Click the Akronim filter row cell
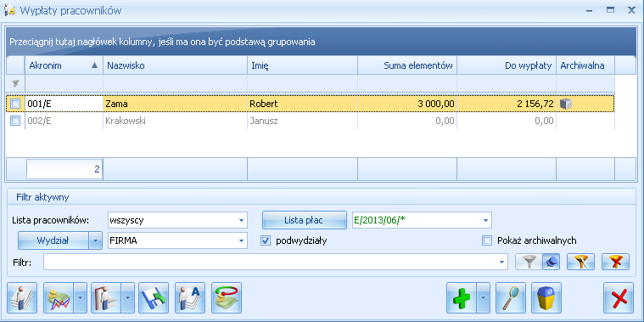Viewport: 644px width, 322px height. [x=64, y=83]
